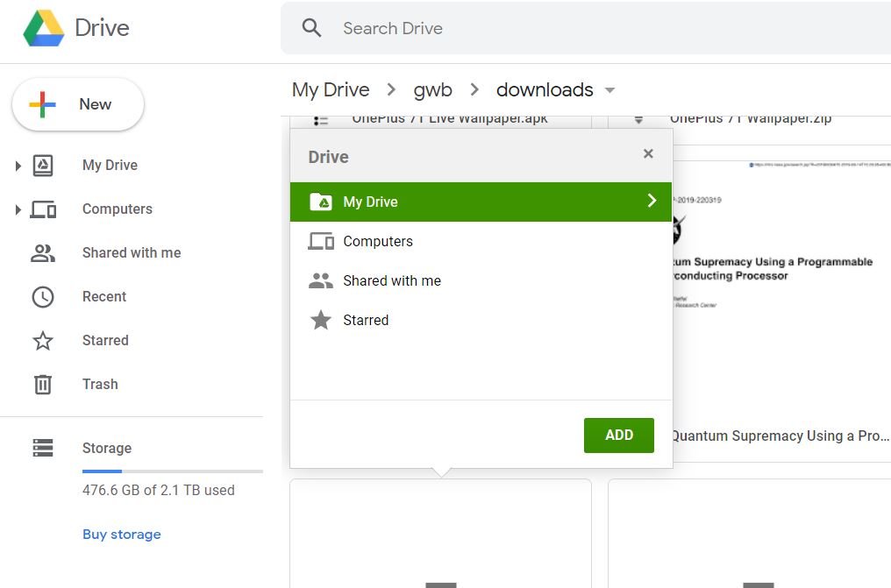891x588 pixels.
Task: Click the Google Drive logo
Action: tap(44, 28)
